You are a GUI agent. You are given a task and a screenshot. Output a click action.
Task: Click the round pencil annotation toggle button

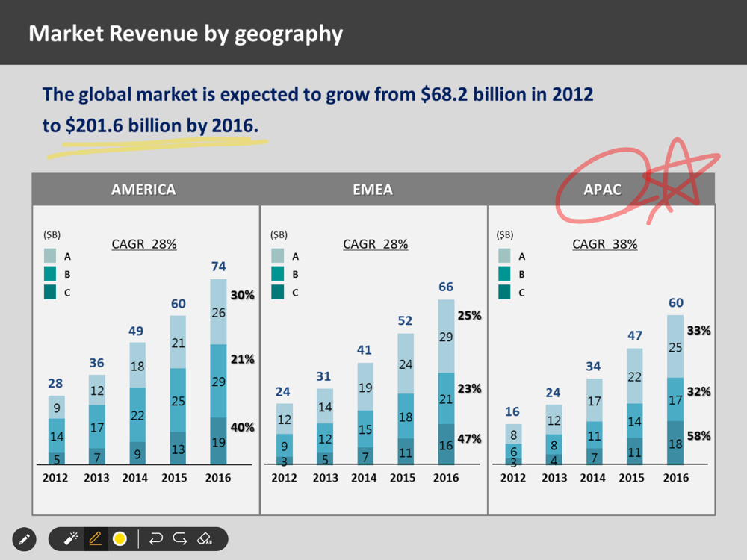click(24, 538)
